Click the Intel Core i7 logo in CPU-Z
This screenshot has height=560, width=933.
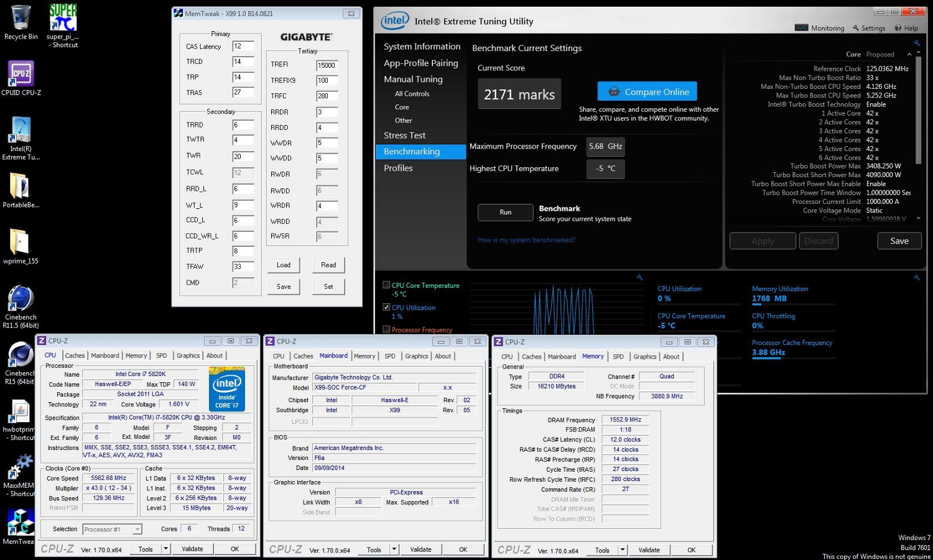pos(226,388)
